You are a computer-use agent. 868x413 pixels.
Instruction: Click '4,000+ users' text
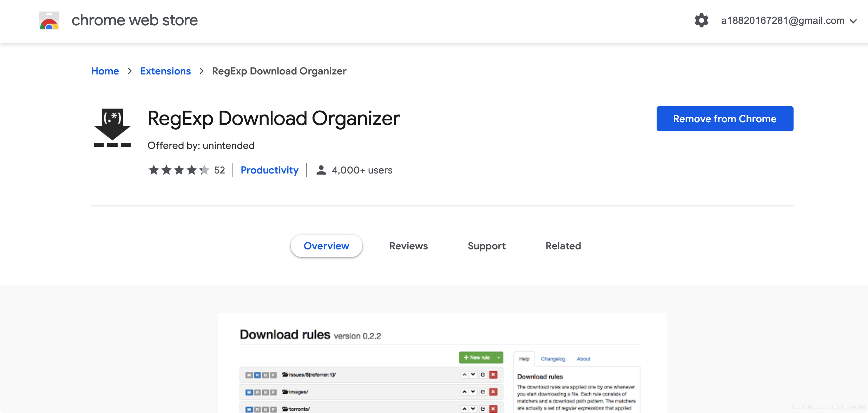pos(362,170)
